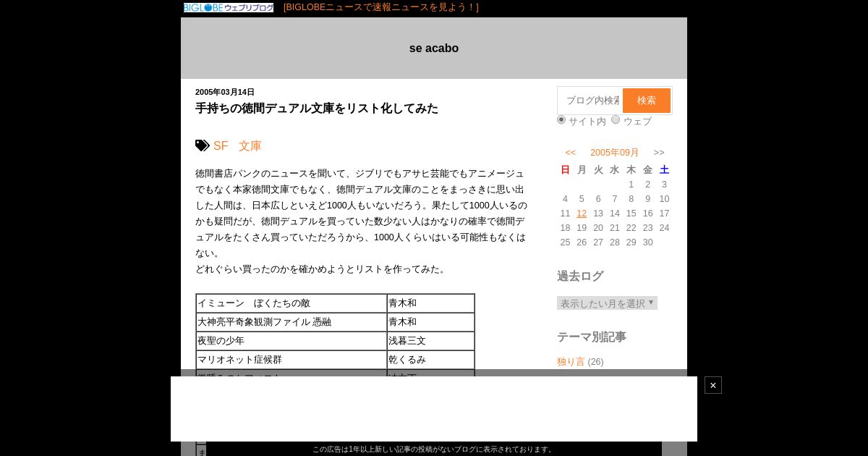Screen dimensions: 868x456
Task: Select table cell 大神亮平奇象観測ファイル 憑融
Action: tap(292, 322)
